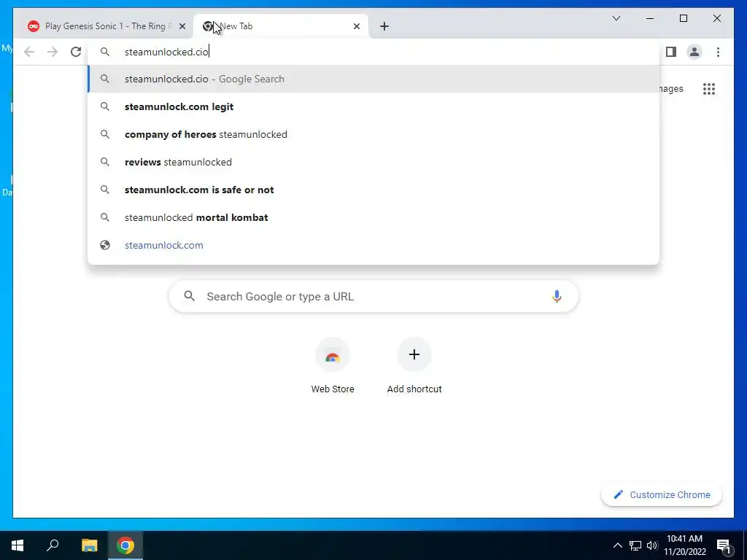Open the Google apps grid
The image size is (747, 560).
[709, 88]
